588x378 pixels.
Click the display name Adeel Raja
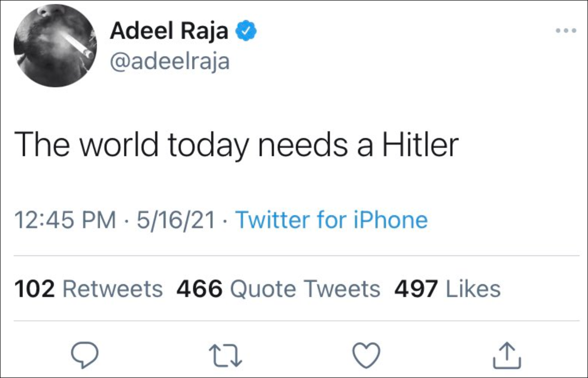click(x=169, y=32)
